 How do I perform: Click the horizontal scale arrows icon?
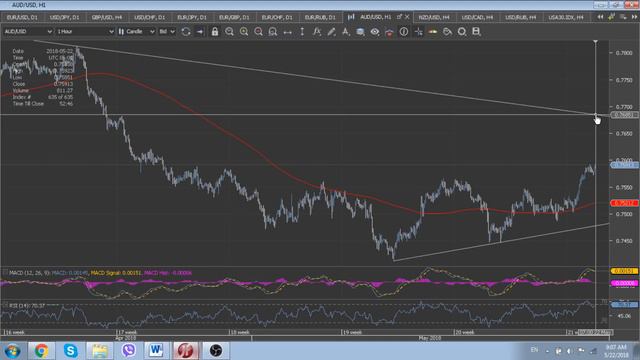pyautogui.click(x=287, y=32)
